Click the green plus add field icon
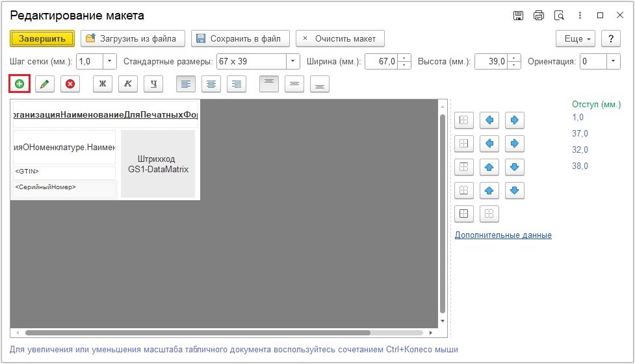This screenshot has height=364, width=635. [19, 84]
